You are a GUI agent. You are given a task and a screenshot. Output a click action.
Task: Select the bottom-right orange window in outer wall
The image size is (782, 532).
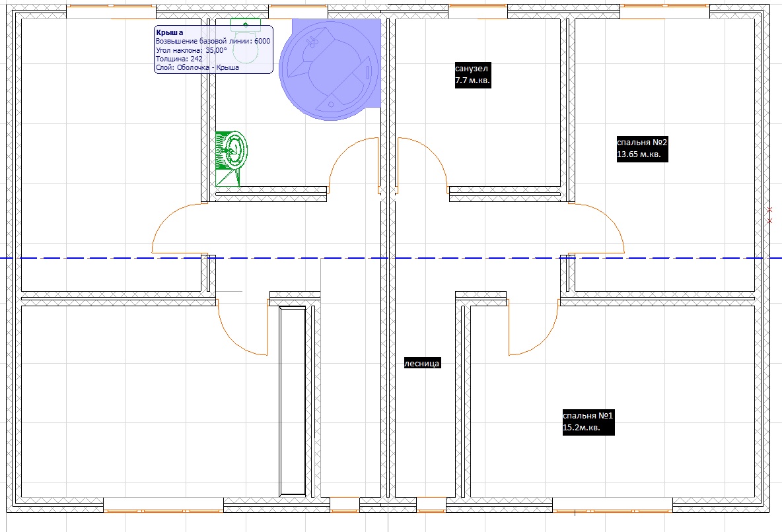pos(612,511)
